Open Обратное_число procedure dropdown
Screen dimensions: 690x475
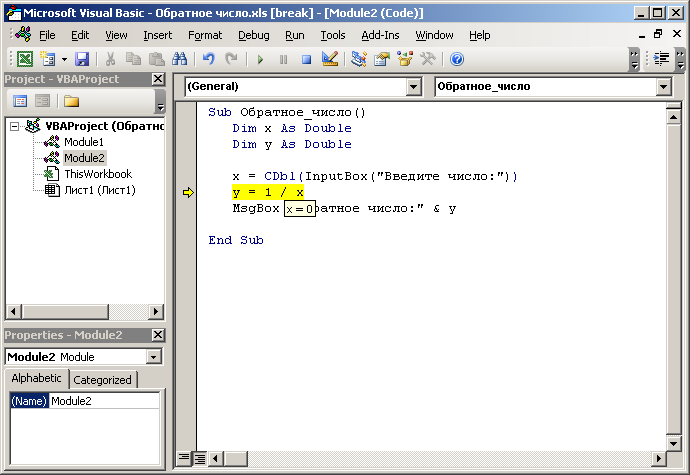click(x=664, y=87)
